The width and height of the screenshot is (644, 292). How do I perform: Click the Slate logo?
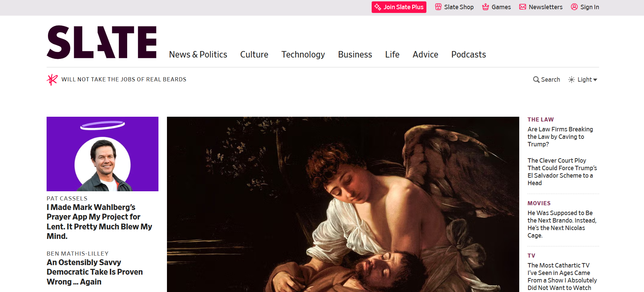click(101, 42)
